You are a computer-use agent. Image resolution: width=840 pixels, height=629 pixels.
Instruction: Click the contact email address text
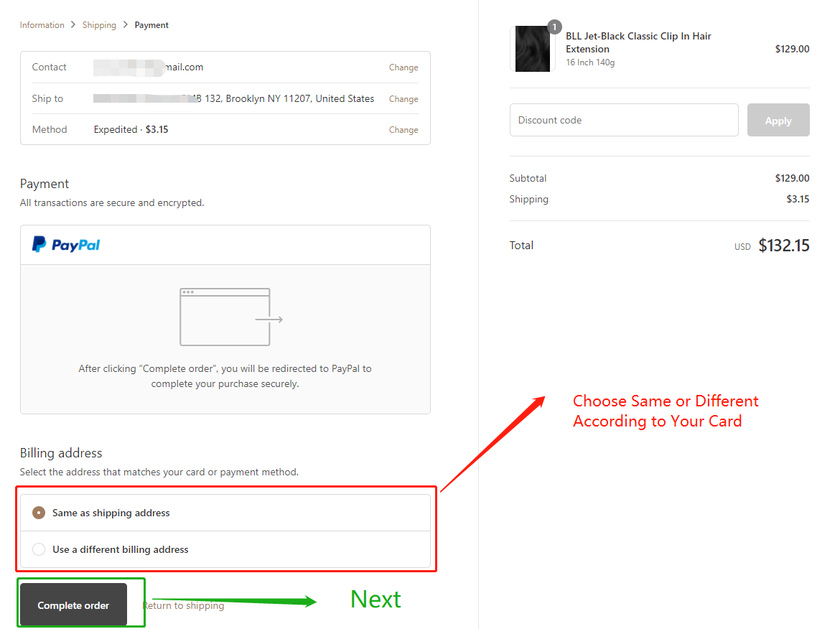[x=149, y=67]
